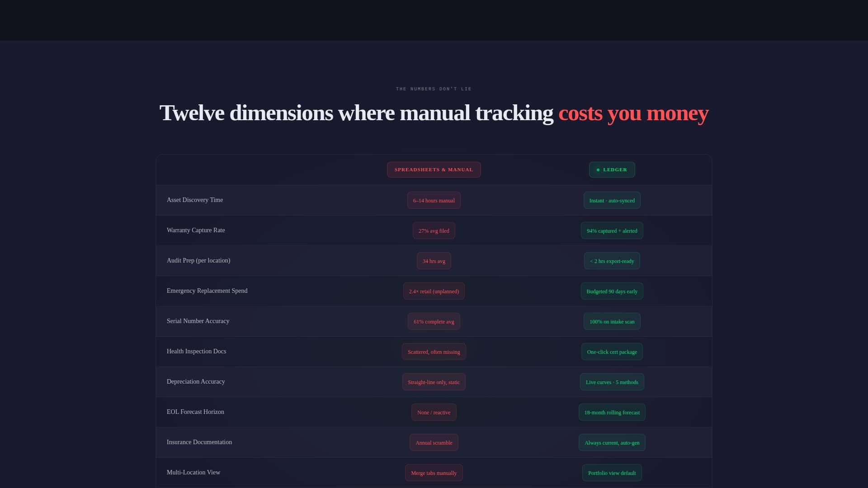Select the Health Inspection Docs label
Viewport: 868px width, 488px height.
pyautogui.click(x=196, y=352)
